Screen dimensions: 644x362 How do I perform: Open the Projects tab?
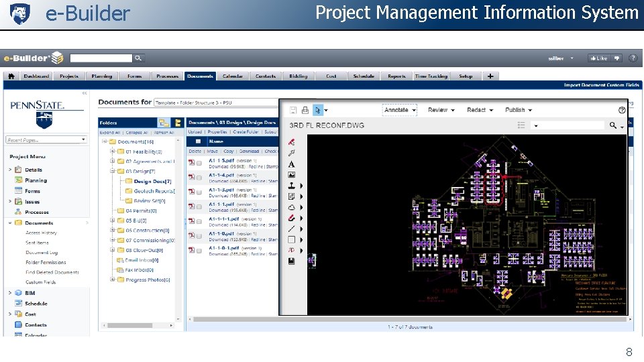[69, 76]
